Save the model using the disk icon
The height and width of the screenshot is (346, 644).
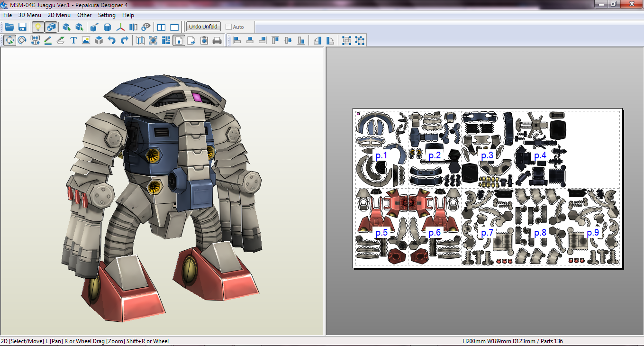click(22, 27)
